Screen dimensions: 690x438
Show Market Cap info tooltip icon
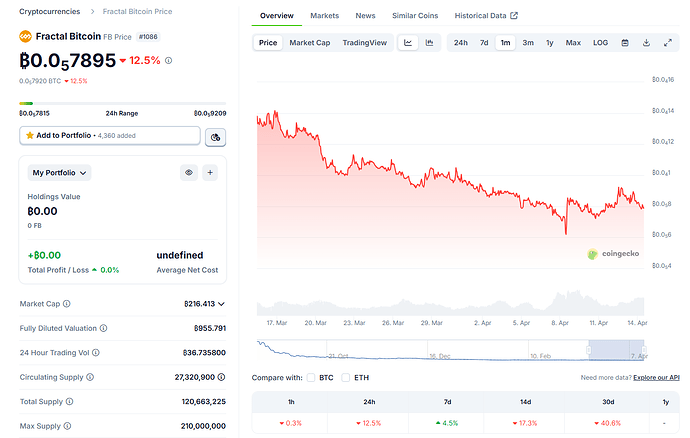(66, 304)
